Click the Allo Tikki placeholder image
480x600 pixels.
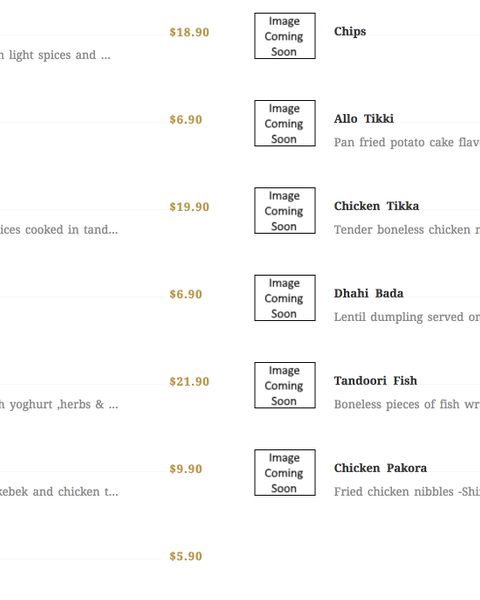(285, 123)
